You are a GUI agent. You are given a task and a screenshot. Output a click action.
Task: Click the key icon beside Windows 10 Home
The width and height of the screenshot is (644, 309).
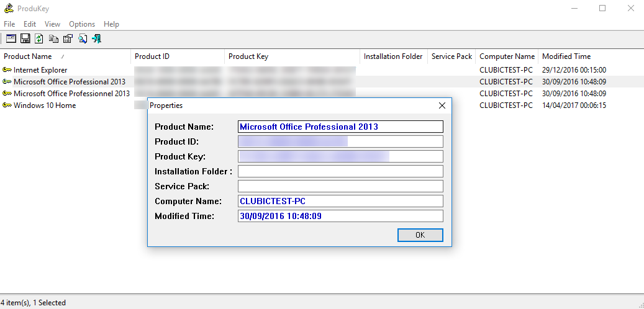pyautogui.click(x=7, y=105)
